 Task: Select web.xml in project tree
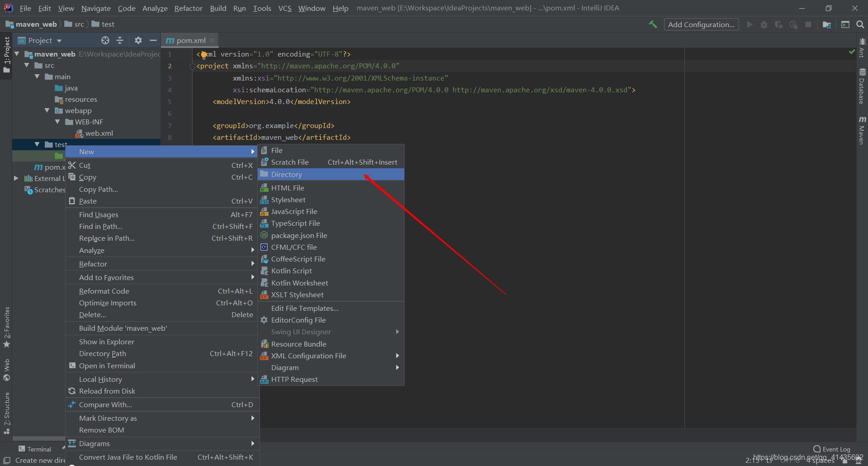(x=94, y=133)
